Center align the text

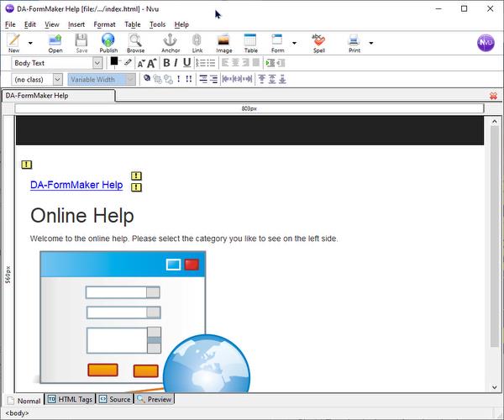pos(235,63)
